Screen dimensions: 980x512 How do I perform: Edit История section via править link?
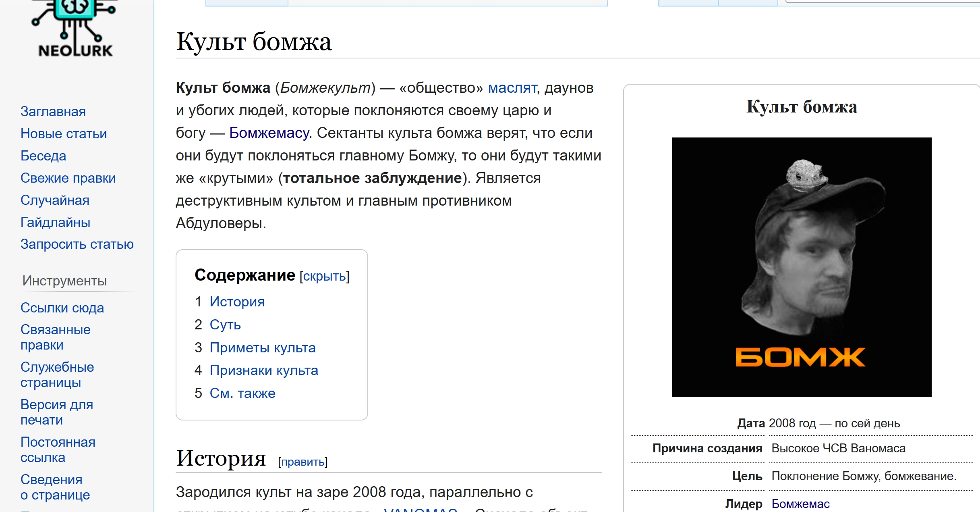(302, 462)
